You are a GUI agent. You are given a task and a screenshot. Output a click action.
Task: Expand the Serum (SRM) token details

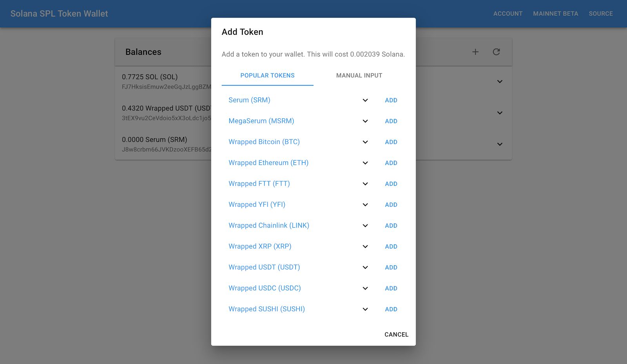tap(365, 100)
